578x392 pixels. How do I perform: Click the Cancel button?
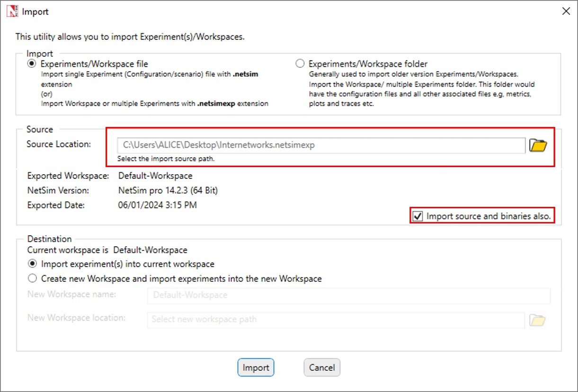(x=322, y=367)
